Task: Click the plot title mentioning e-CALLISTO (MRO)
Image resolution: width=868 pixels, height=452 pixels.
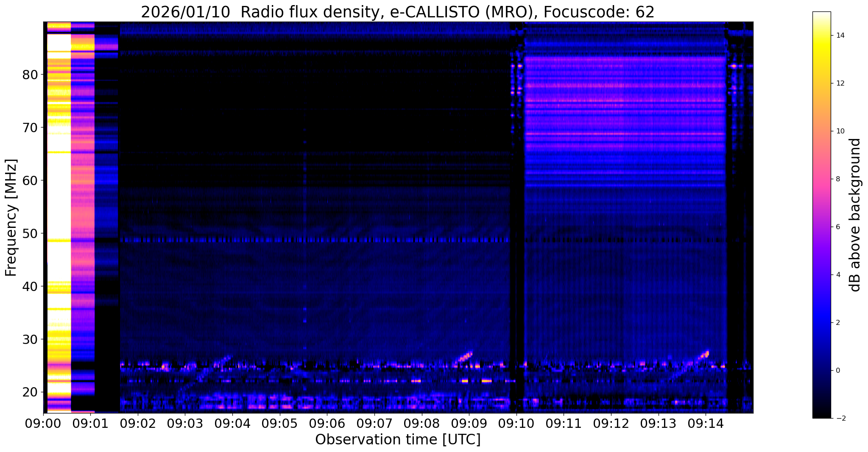Action: (x=398, y=12)
